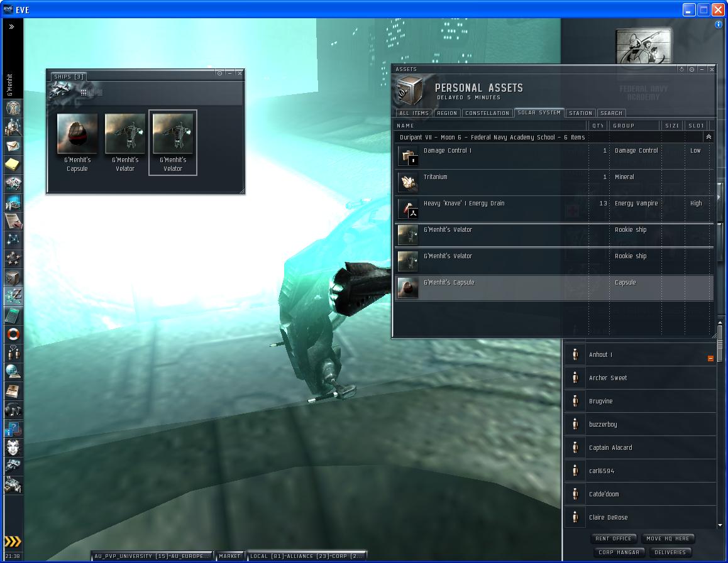Select Captain Alacard in guest list
Image resolution: width=728 pixels, height=563 pixels.
tap(640, 447)
